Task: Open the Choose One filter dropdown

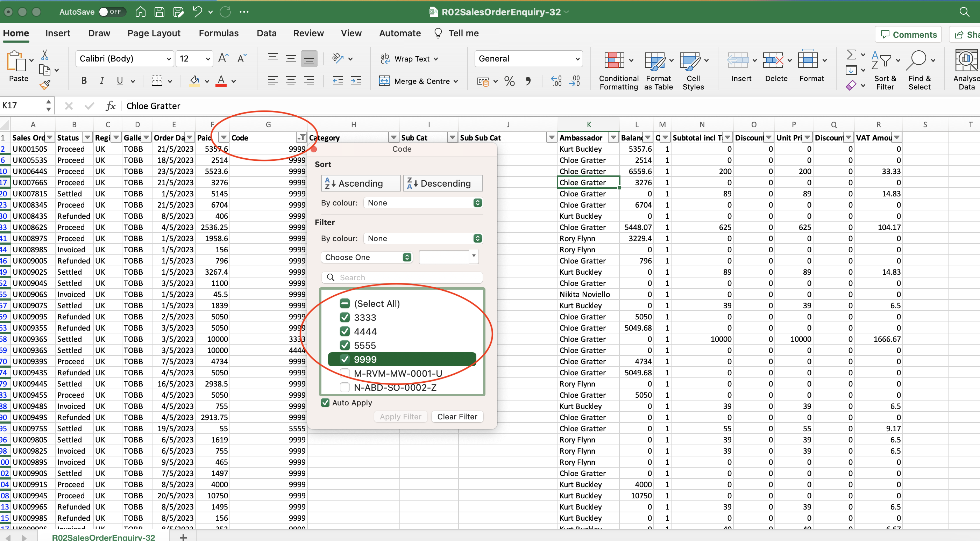Action: 366,257
